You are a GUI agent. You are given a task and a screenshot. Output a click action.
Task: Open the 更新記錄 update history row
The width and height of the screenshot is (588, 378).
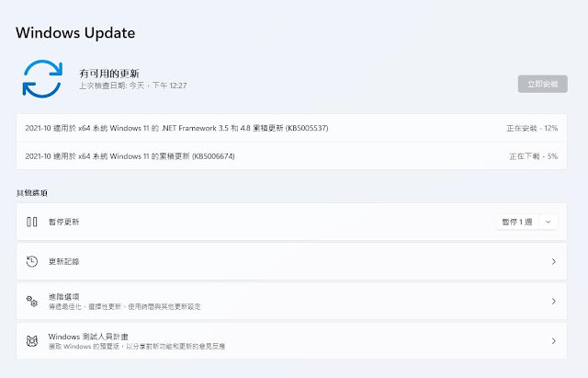[291, 261]
